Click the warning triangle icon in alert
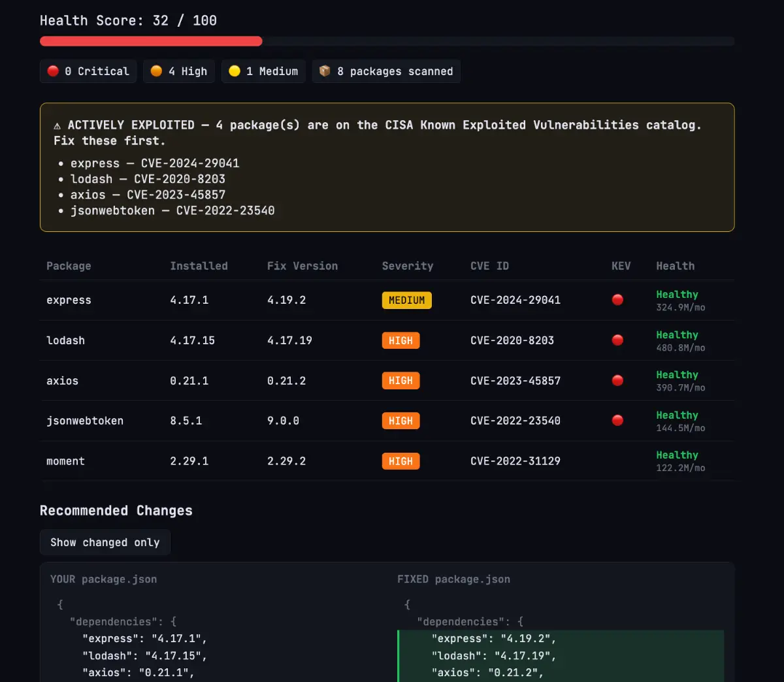The image size is (784, 682). click(x=57, y=125)
